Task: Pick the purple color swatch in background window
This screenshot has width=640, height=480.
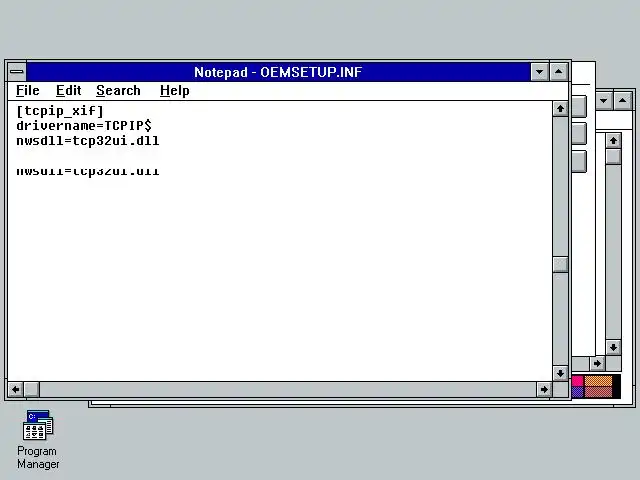Action: tap(578, 392)
